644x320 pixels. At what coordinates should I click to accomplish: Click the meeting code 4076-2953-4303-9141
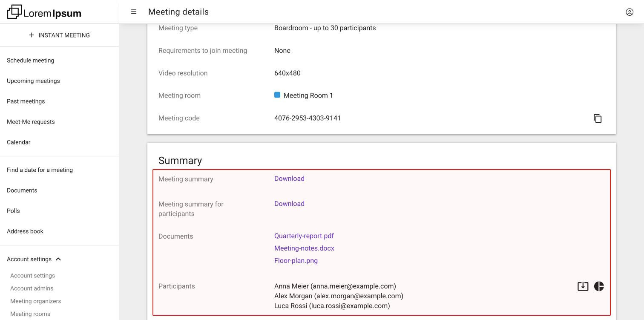pos(308,118)
